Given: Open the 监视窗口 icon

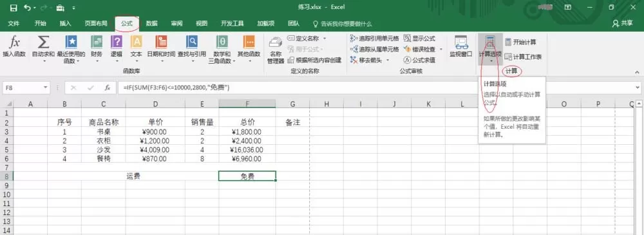Looking at the screenshot, I should click(x=461, y=42).
